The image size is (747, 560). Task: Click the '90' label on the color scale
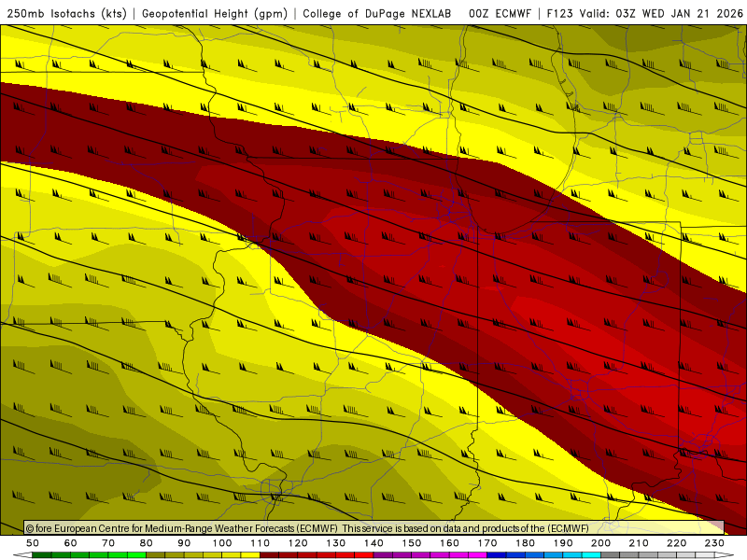(x=184, y=543)
